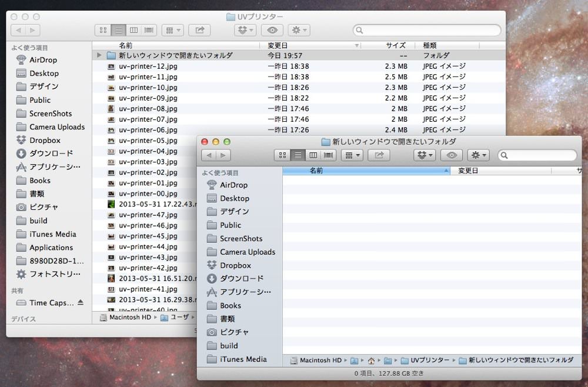This screenshot has width=588, height=387.
Task: Sort by 変更日 column in front window
Action: point(500,171)
